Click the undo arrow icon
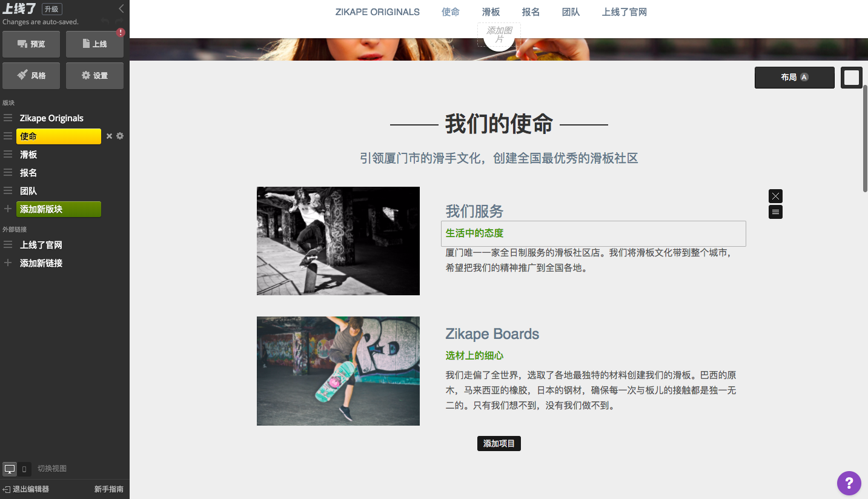Viewport: 868px width, 499px height. click(105, 21)
